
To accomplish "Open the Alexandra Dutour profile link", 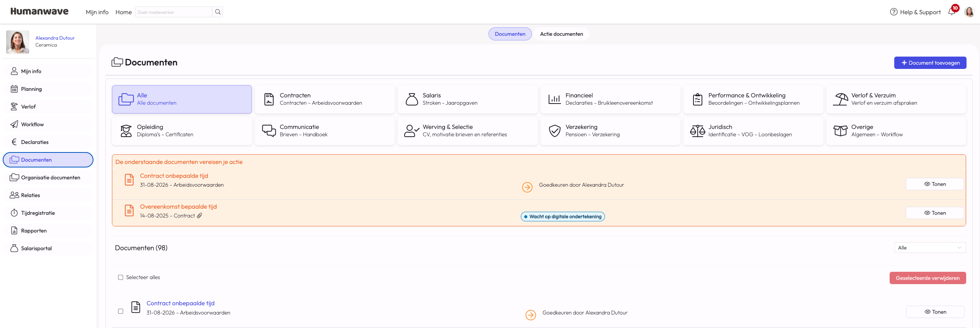I will (x=55, y=38).
